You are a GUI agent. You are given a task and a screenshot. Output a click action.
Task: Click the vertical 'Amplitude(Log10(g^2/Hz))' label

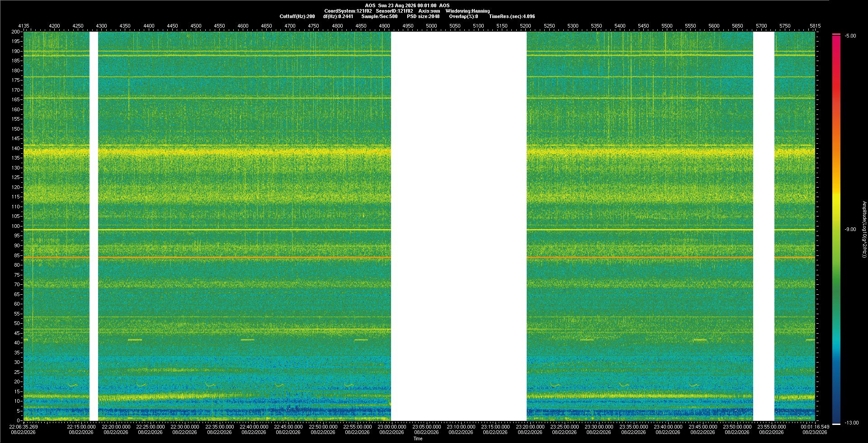pyautogui.click(x=864, y=229)
